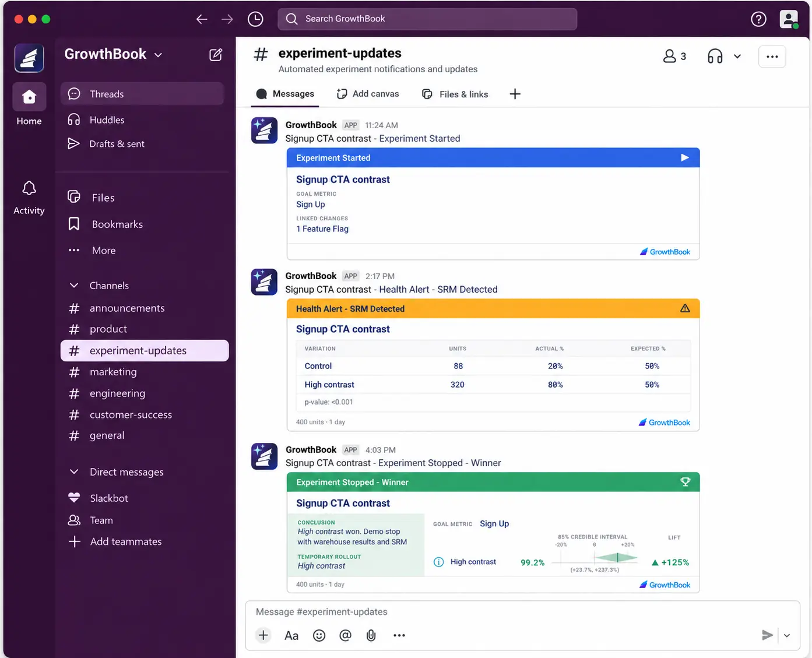
Task: Navigate back with the left arrow
Action: point(202,19)
